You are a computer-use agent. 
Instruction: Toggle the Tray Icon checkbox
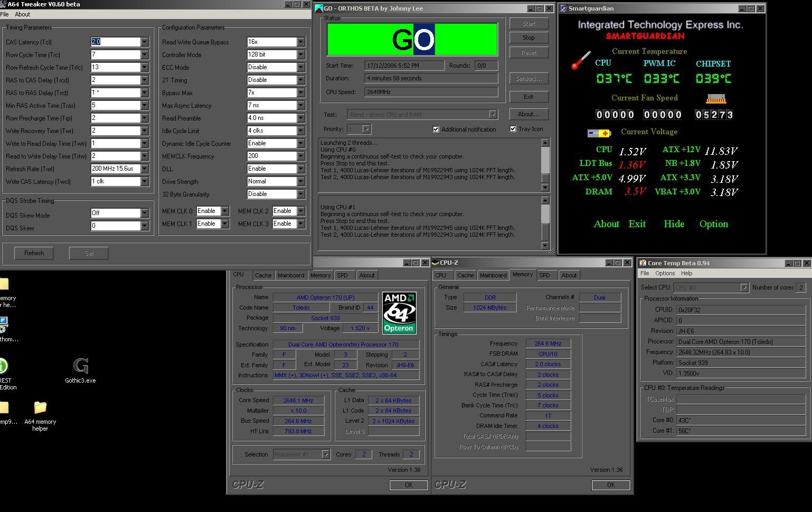point(513,129)
